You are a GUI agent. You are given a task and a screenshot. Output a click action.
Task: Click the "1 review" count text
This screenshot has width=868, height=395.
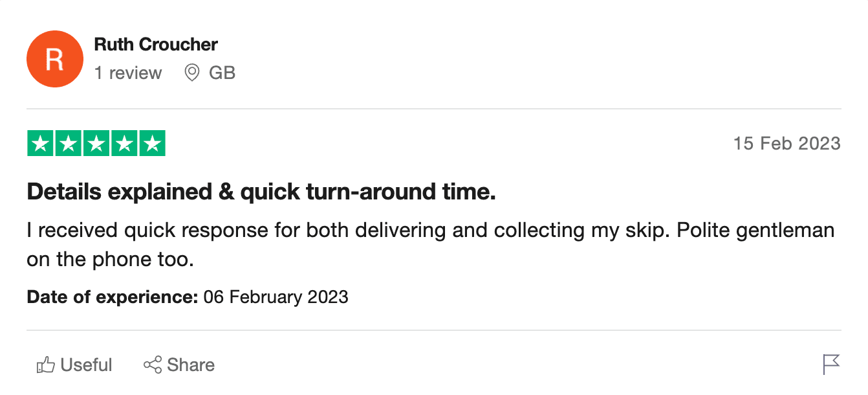[x=128, y=73]
